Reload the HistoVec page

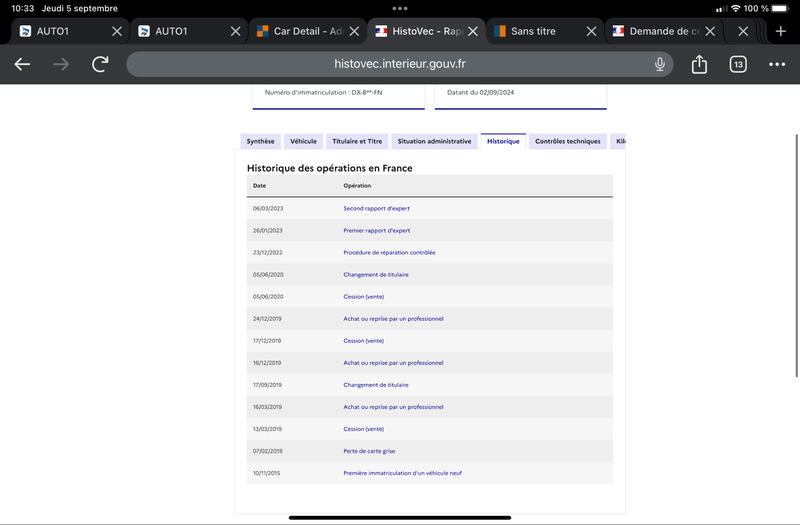[100, 64]
